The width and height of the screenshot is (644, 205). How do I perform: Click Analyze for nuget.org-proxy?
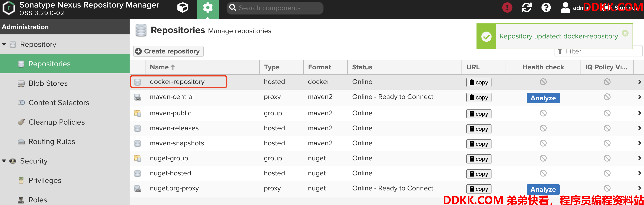point(543,190)
